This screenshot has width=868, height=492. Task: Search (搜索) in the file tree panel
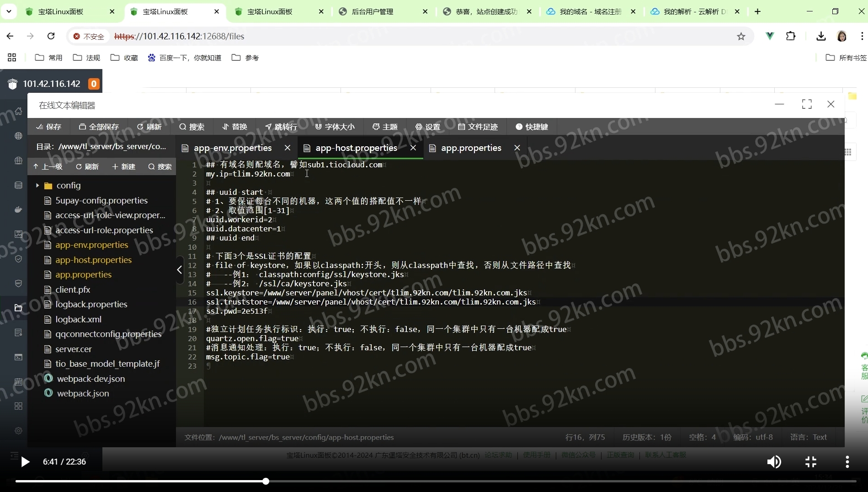[160, 166]
